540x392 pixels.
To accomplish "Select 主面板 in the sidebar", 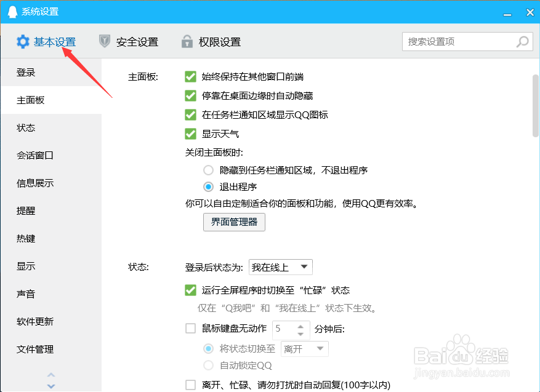I will point(51,100).
